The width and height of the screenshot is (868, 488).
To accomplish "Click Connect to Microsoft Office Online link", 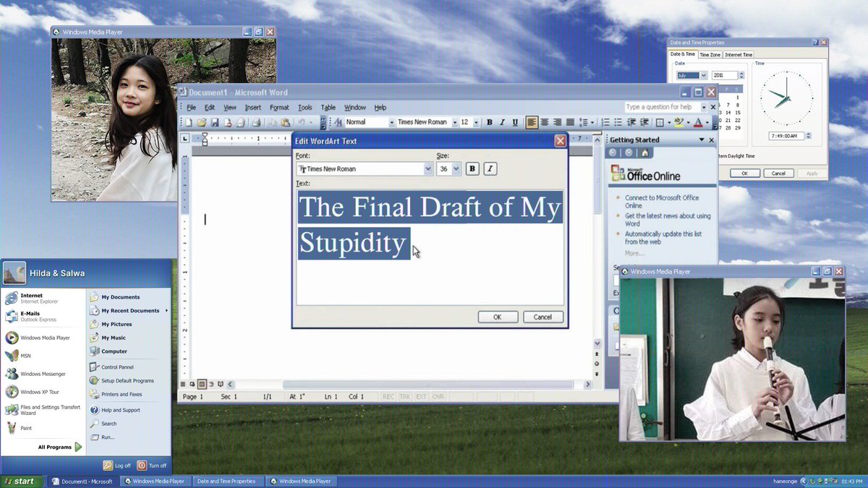I will pos(662,202).
